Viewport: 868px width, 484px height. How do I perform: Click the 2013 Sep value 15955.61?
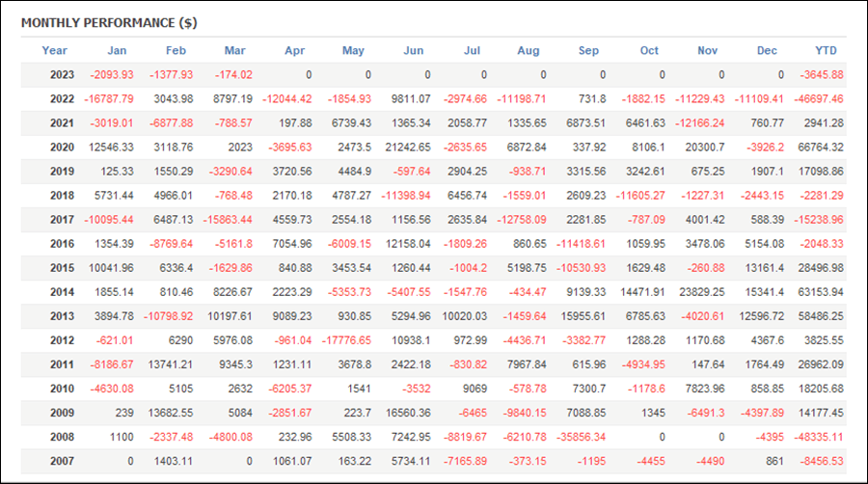point(583,316)
